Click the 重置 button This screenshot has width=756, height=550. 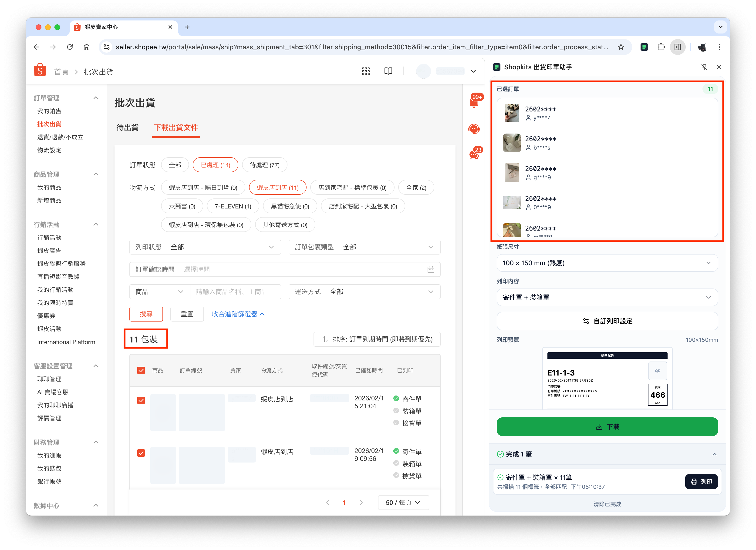(x=187, y=314)
